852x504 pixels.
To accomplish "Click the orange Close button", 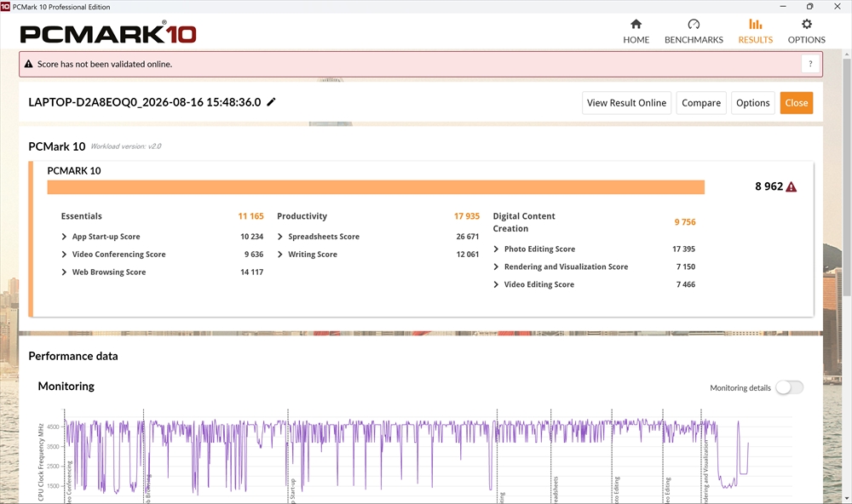I will 796,103.
